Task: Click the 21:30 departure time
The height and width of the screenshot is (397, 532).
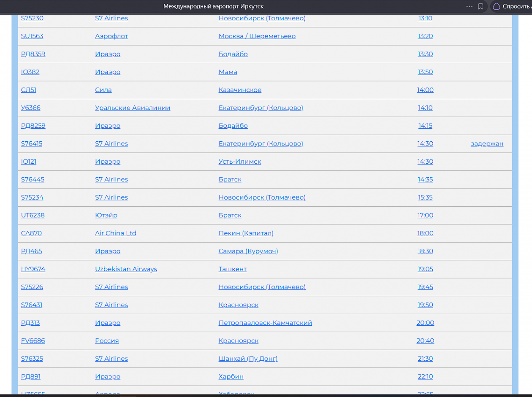Action: (x=425, y=359)
